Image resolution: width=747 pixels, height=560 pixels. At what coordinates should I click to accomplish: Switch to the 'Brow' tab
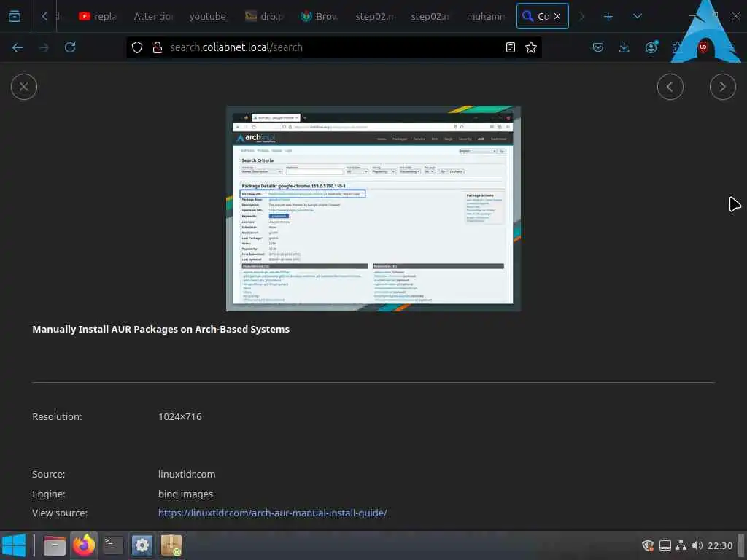tap(320, 17)
